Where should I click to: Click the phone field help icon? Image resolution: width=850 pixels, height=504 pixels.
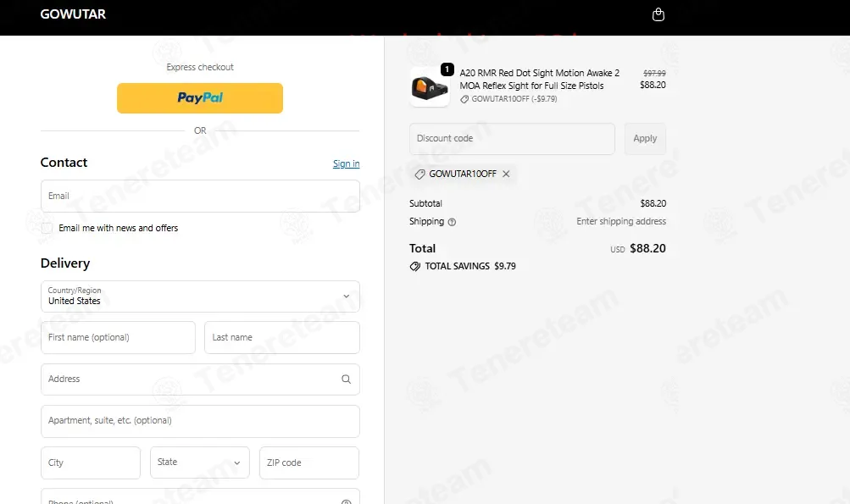point(346,501)
